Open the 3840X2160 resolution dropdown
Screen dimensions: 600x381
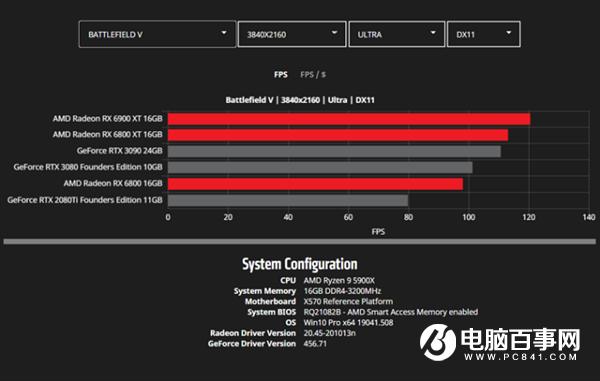point(292,34)
